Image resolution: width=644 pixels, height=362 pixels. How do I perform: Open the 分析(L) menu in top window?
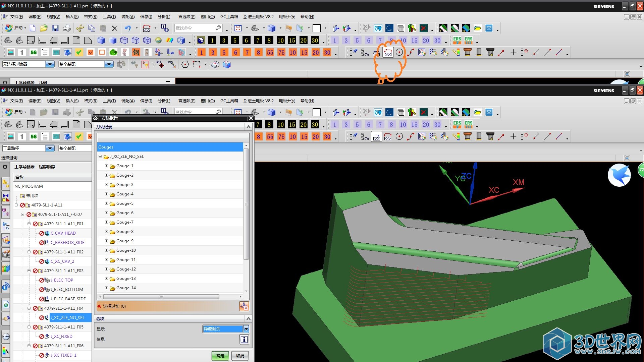pos(164,16)
